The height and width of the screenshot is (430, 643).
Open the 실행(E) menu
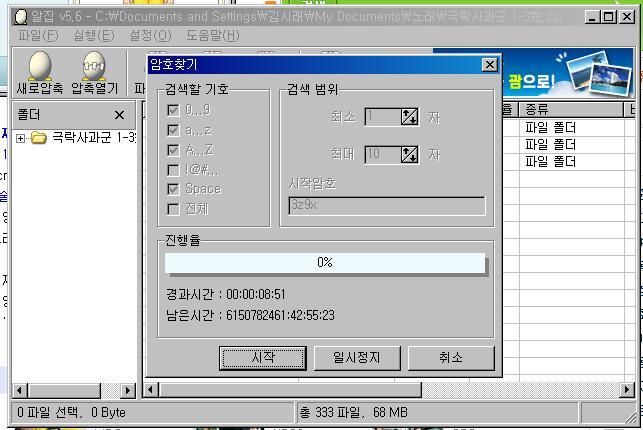pos(93,36)
